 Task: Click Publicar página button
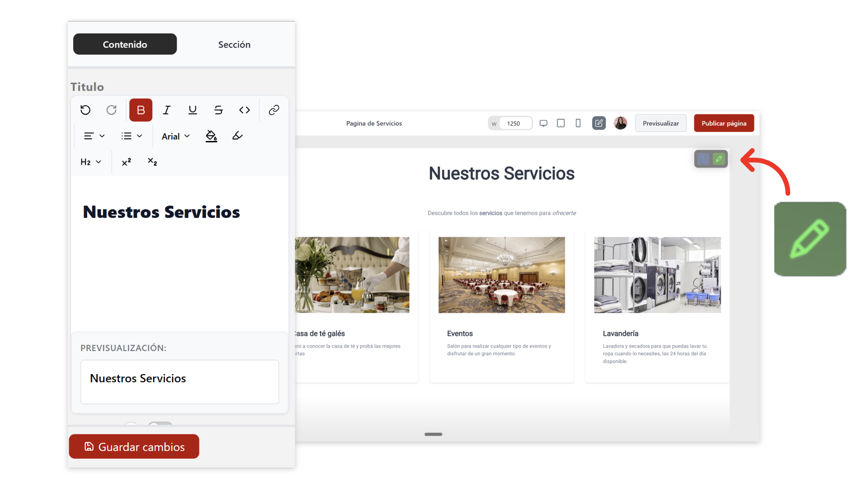(723, 123)
